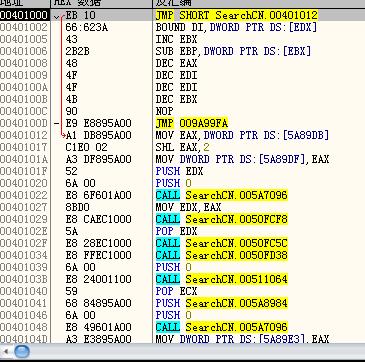
Task: Click the JMP SHORT SearchCN.00401012 instruction
Action: pyautogui.click(x=236, y=15)
